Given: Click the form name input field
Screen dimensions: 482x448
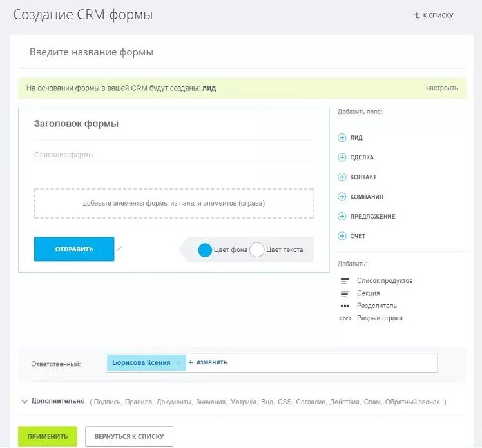Looking at the screenshot, I should click(x=242, y=52).
